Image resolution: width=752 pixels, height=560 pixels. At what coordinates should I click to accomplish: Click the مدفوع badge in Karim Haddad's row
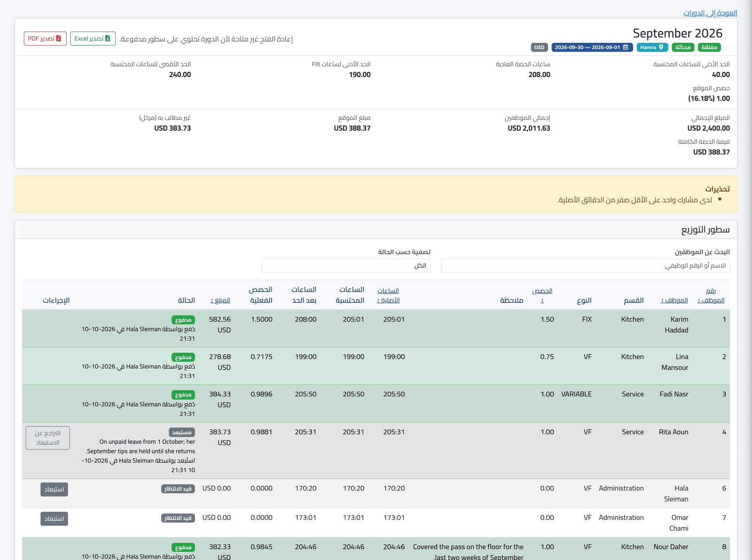click(x=183, y=320)
